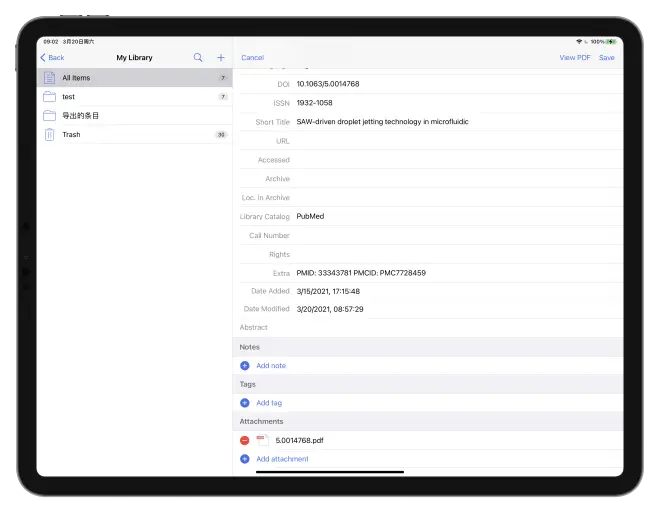The image size is (660, 513).
Task: Tap the plus icon to add item
Action: (x=221, y=58)
